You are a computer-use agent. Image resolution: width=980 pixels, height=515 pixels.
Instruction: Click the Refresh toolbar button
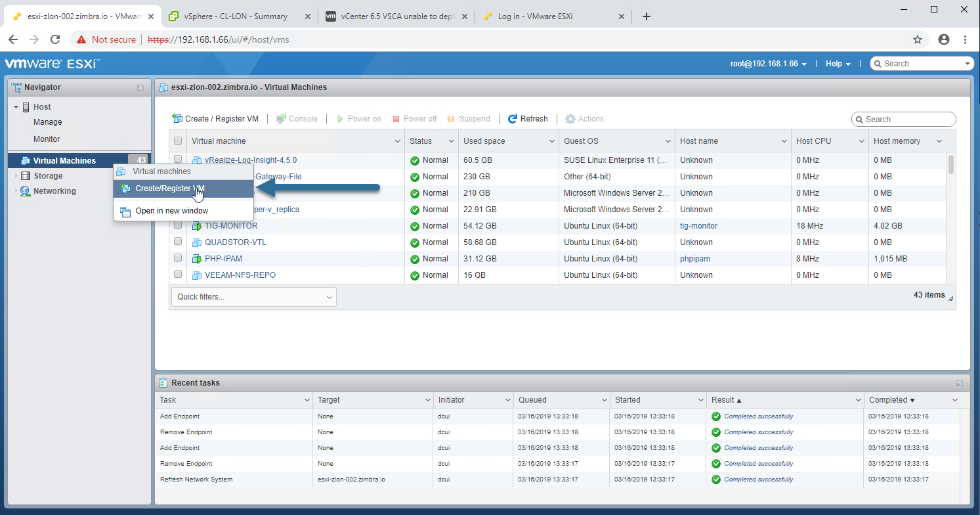point(528,119)
